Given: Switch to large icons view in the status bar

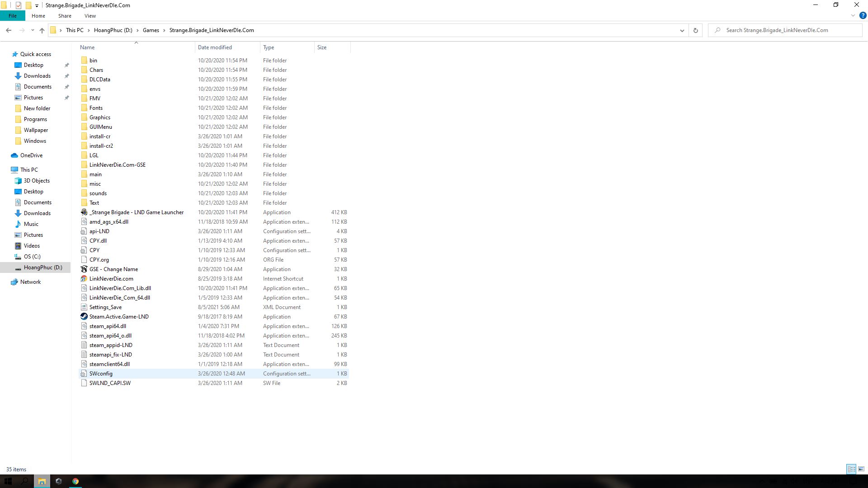Looking at the screenshot, I should tap(861, 469).
